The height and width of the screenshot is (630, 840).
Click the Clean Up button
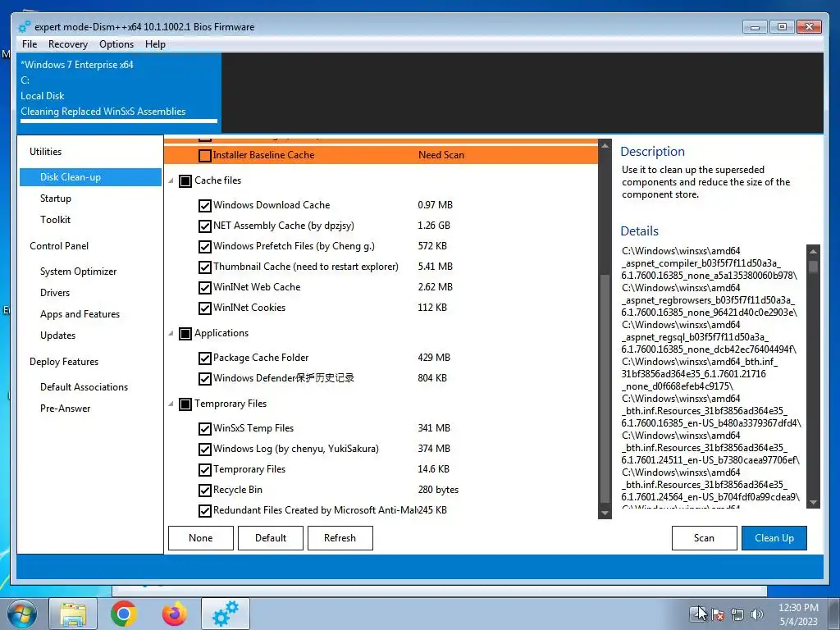pos(774,538)
